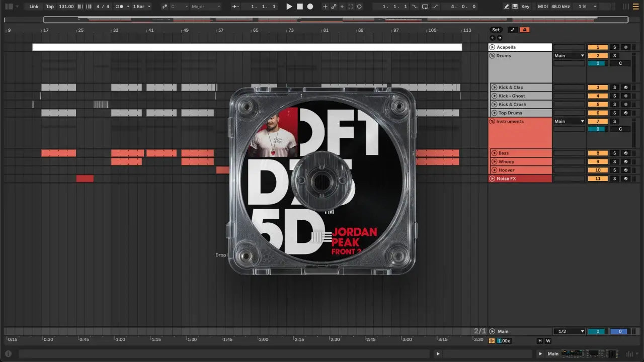Screen dimensions: 644x362
Task: Arm the Acapella track for recording
Action: pos(625,47)
